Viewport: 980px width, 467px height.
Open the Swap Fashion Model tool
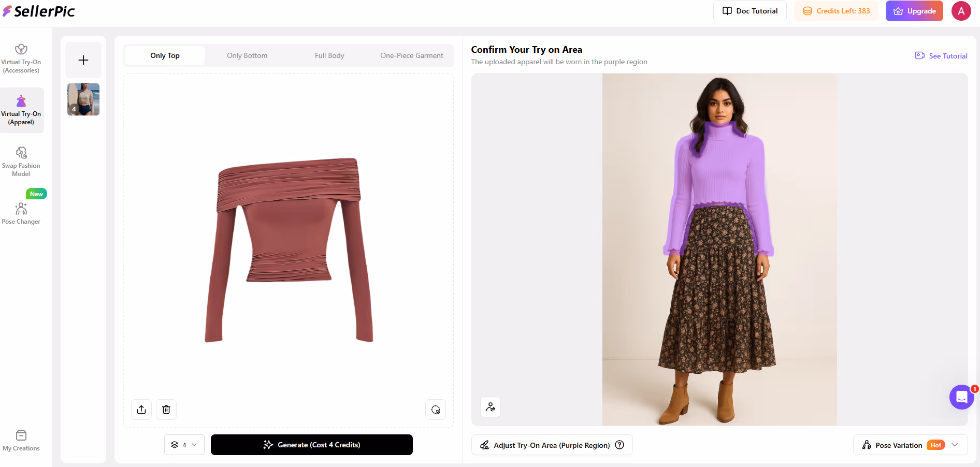[21, 162]
